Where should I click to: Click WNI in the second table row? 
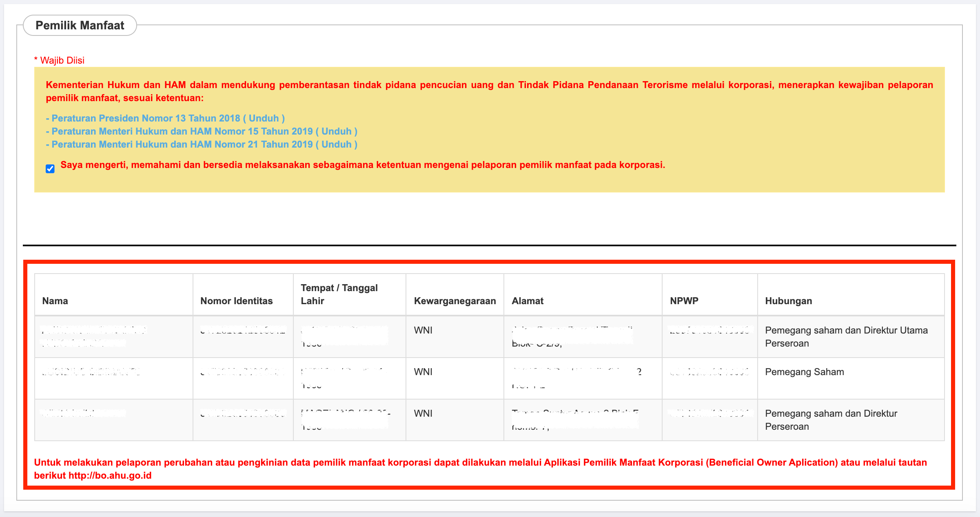tap(423, 372)
